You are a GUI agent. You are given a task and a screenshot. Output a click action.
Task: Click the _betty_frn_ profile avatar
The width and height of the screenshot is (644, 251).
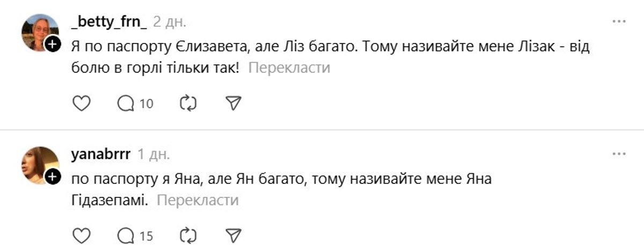click(x=39, y=31)
